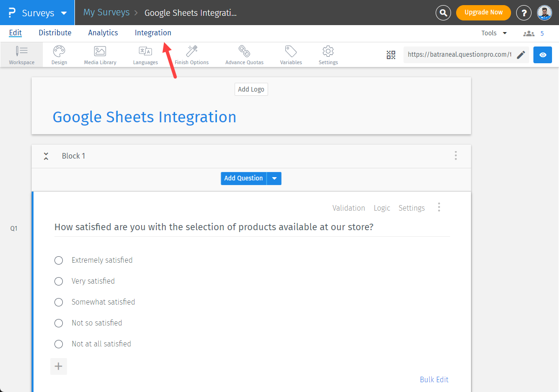This screenshot has width=559, height=392.
Task: Choose the 'Somewhat satisfied' radio button
Action: point(59,302)
